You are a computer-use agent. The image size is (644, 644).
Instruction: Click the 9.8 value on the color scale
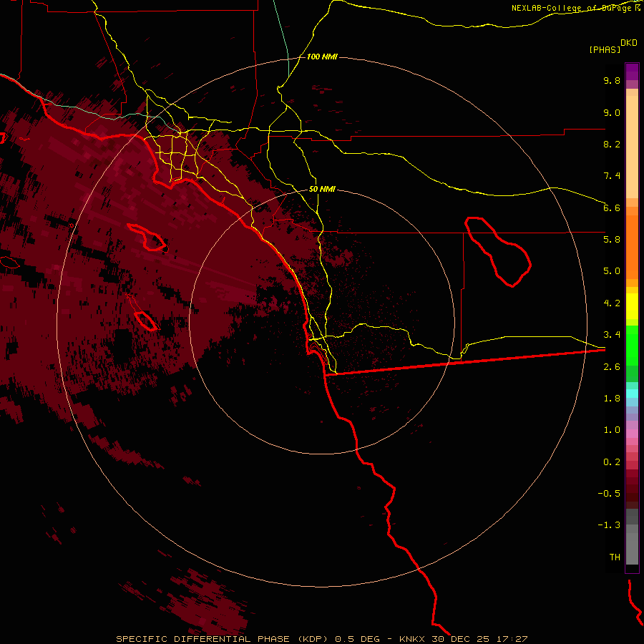612,80
